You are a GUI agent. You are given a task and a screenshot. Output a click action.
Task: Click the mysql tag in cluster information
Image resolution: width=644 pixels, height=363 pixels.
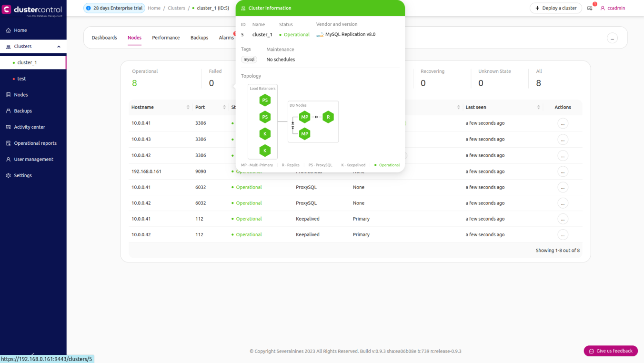coord(249,60)
